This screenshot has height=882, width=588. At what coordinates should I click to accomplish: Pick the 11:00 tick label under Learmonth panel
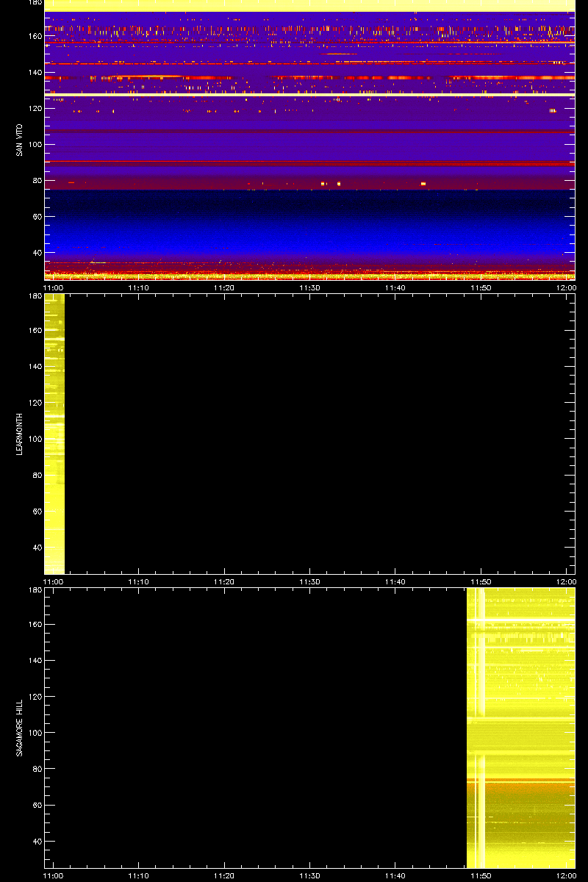coord(53,581)
